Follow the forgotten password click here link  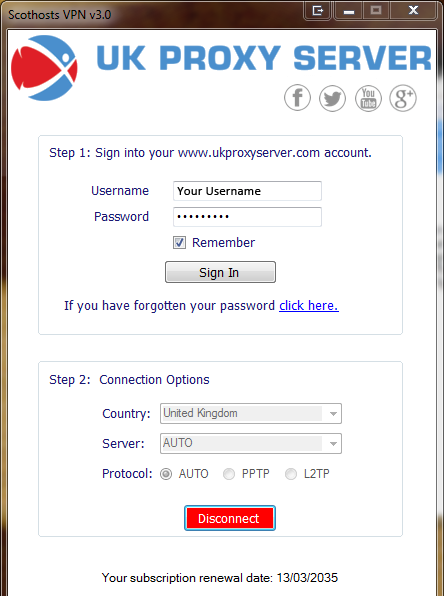(309, 306)
